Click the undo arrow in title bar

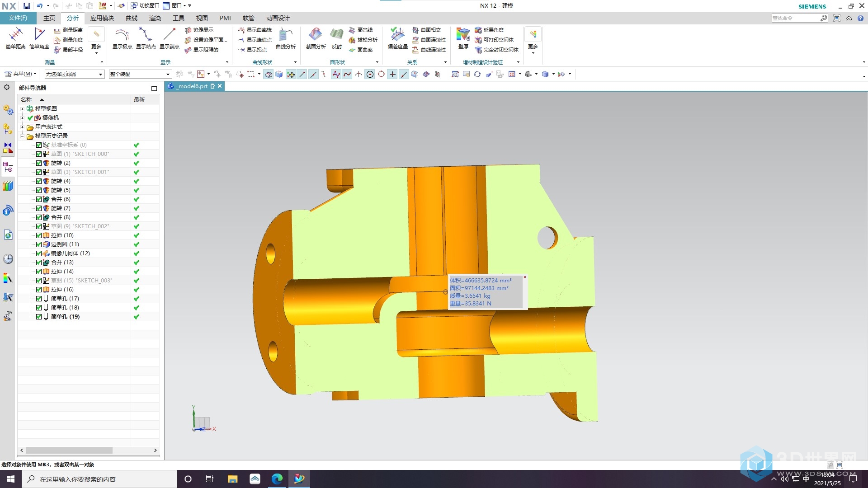(x=40, y=6)
